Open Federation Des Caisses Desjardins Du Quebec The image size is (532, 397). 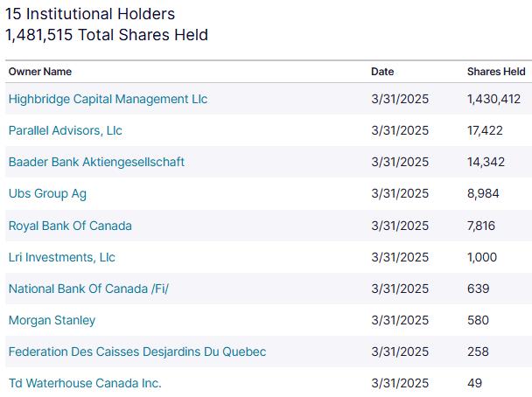[x=137, y=352]
